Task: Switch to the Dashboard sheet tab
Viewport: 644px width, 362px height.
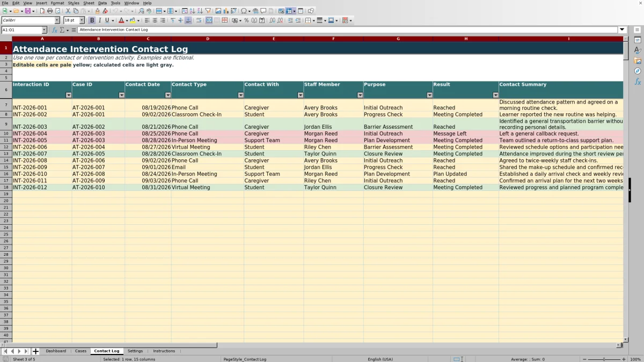Action: point(56,351)
